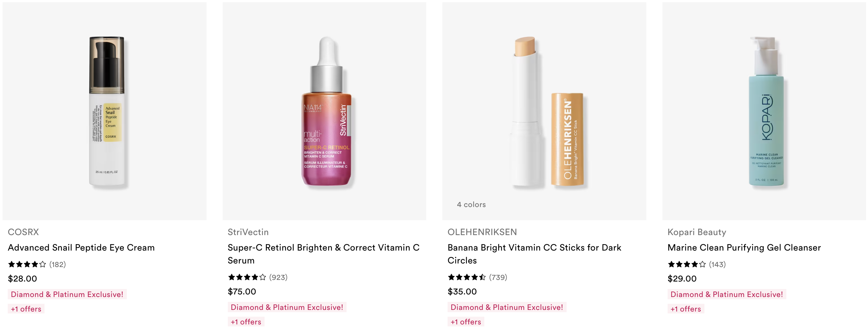Expand +1 offers under OLEHENRIKSEN CC stick
This screenshot has height=327, width=868.
point(466,322)
